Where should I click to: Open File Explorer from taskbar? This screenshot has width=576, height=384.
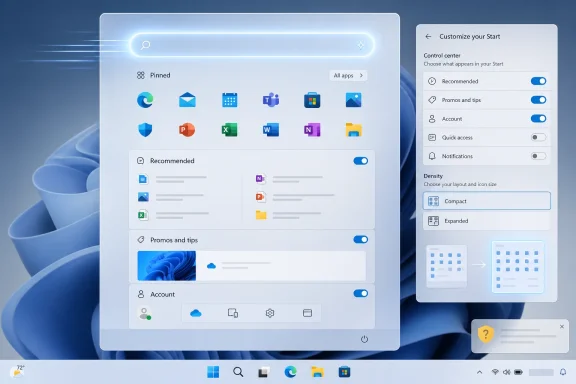(x=317, y=372)
